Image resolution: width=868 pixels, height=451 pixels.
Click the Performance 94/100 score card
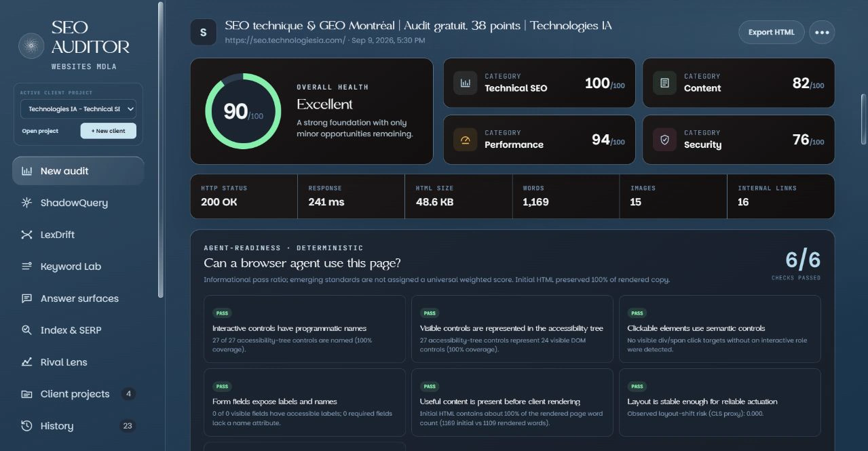pos(540,140)
